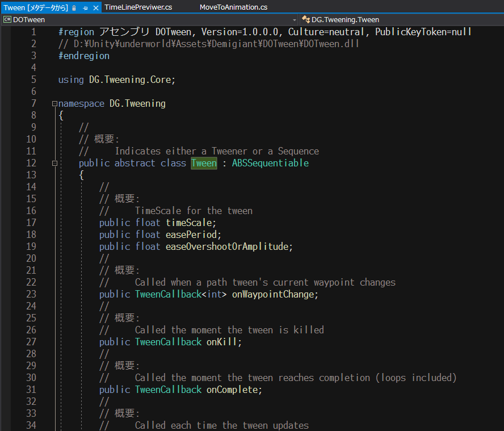Click TweenCallback type on the onComplete line
The height and width of the screenshot is (431, 504).
pos(168,390)
